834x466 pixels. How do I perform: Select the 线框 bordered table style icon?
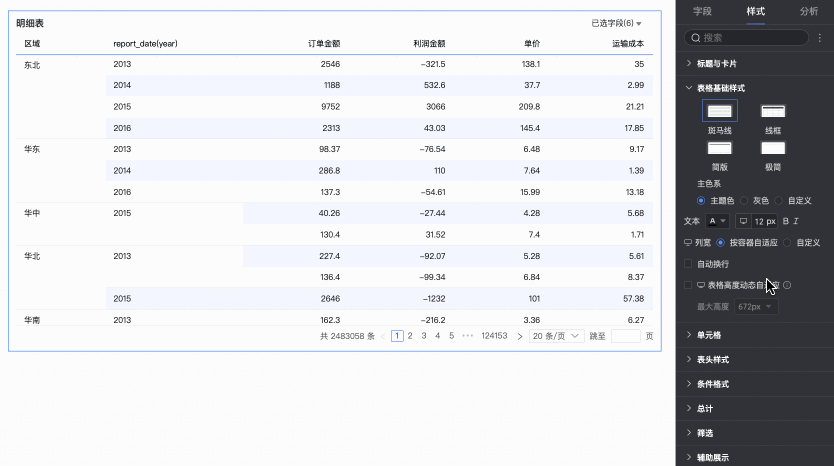tap(773, 111)
